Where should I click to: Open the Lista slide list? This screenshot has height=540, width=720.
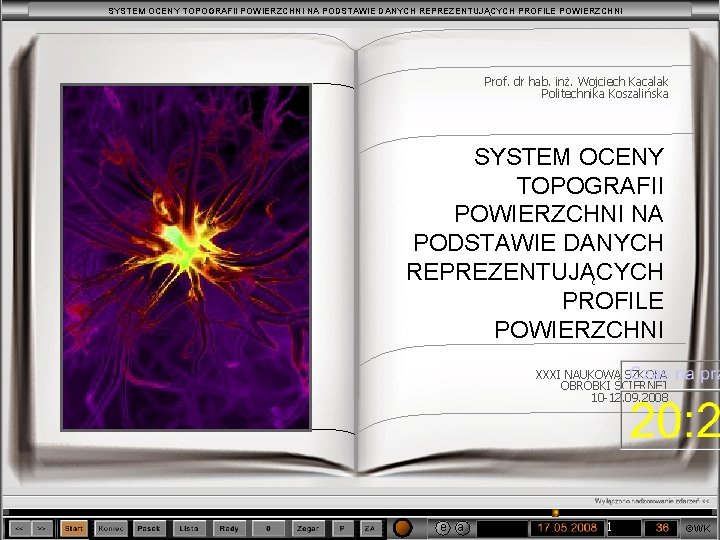tap(189, 529)
